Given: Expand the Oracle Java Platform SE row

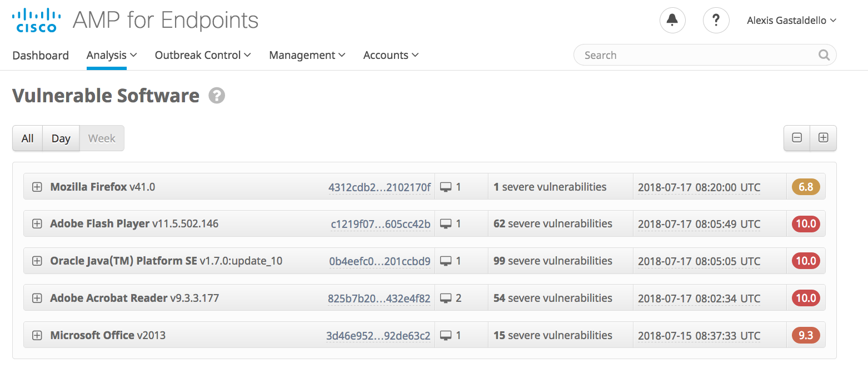Looking at the screenshot, I should click(x=37, y=261).
